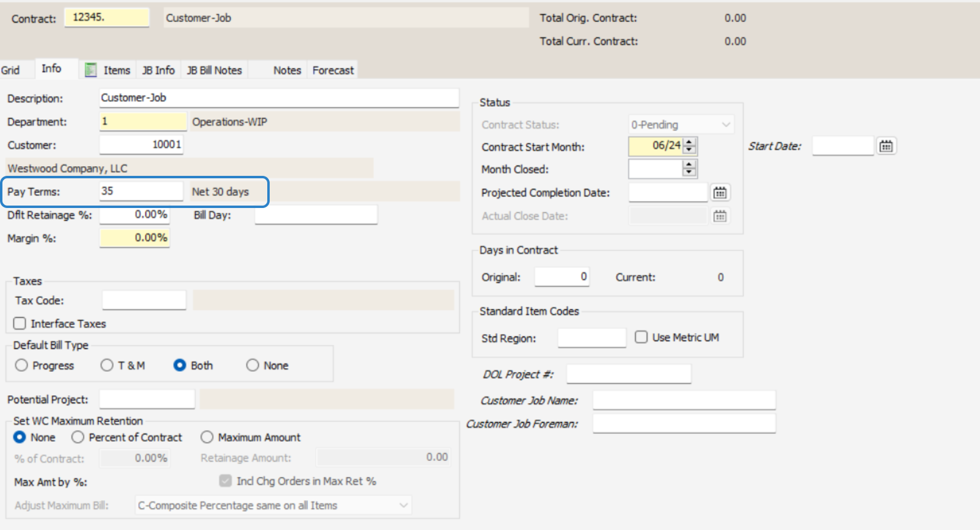Check the Use Metric UM box
The width and height of the screenshot is (980, 530).
(x=641, y=337)
